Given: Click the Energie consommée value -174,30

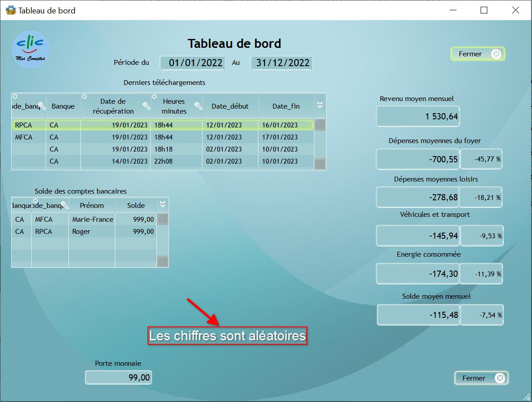Looking at the screenshot, I should [418, 273].
